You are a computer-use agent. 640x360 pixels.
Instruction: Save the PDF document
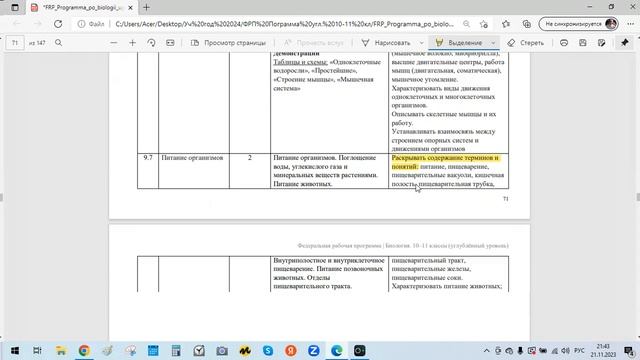(x=582, y=43)
